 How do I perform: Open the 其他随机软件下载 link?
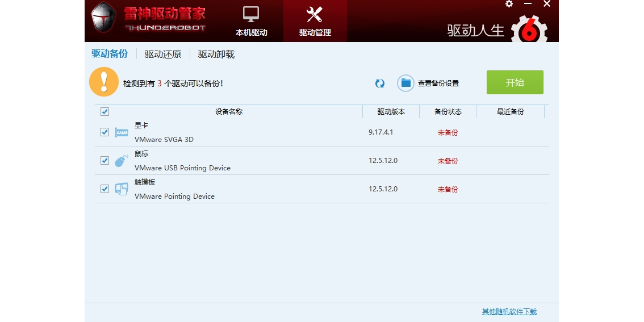coord(509,312)
